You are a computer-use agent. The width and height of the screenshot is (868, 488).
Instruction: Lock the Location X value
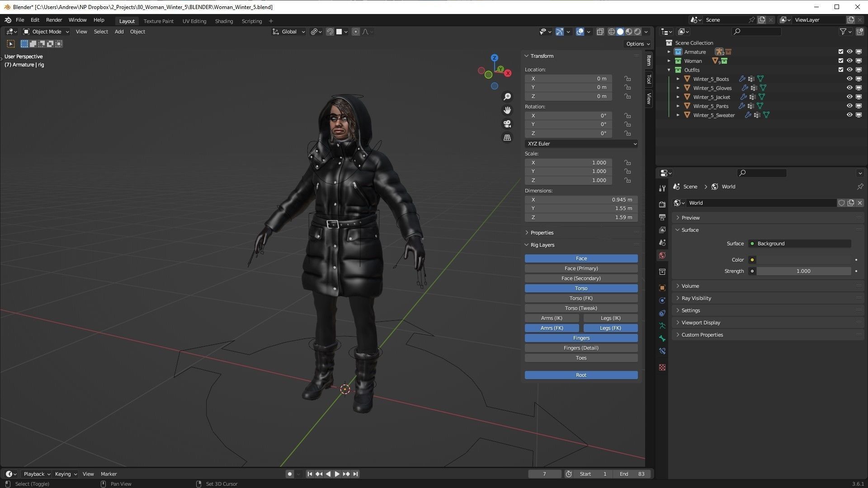pos(627,79)
